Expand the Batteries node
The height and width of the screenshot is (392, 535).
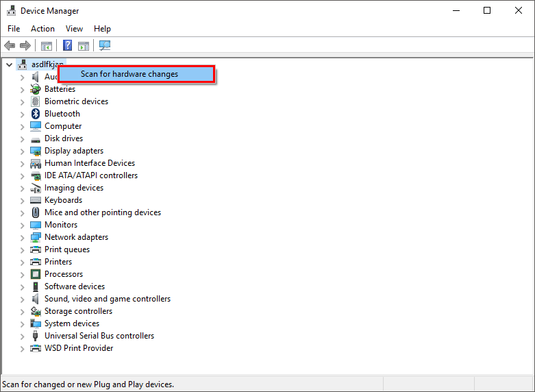point(23,90)
